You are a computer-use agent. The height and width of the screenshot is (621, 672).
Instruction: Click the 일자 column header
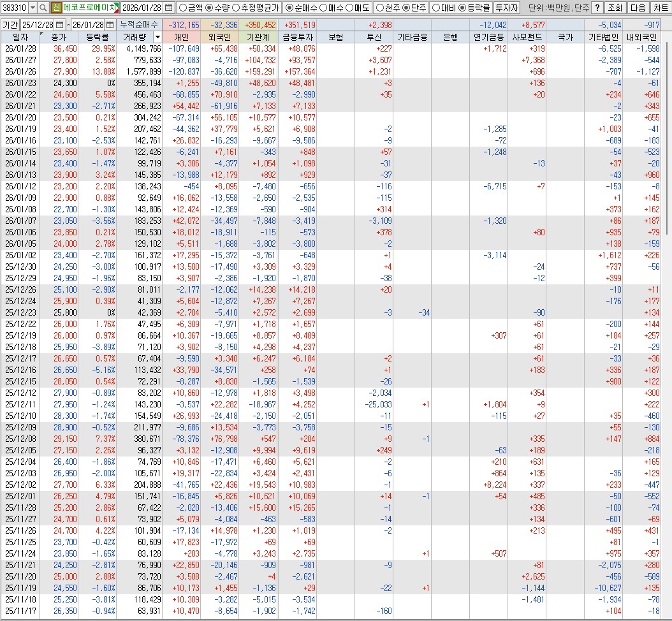20,37
